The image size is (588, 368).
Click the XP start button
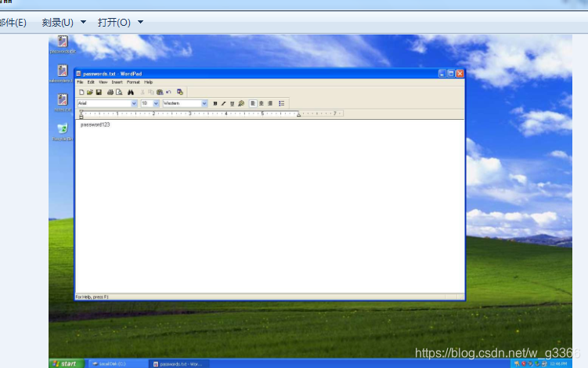pyautogui.click(x=67, y=363)
